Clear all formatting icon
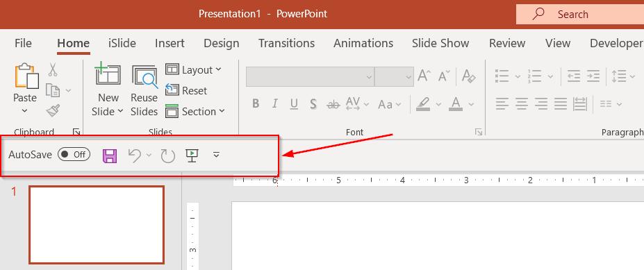 tap(469, 76)
